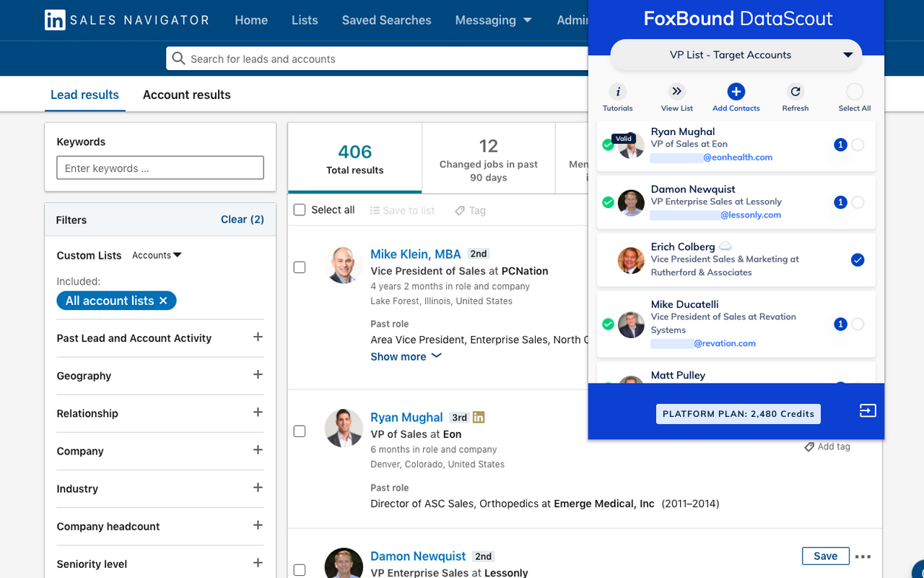Screen dimensions: 924x578
Task: Clear (2) applied filters
Action: [x=243, y=220]
